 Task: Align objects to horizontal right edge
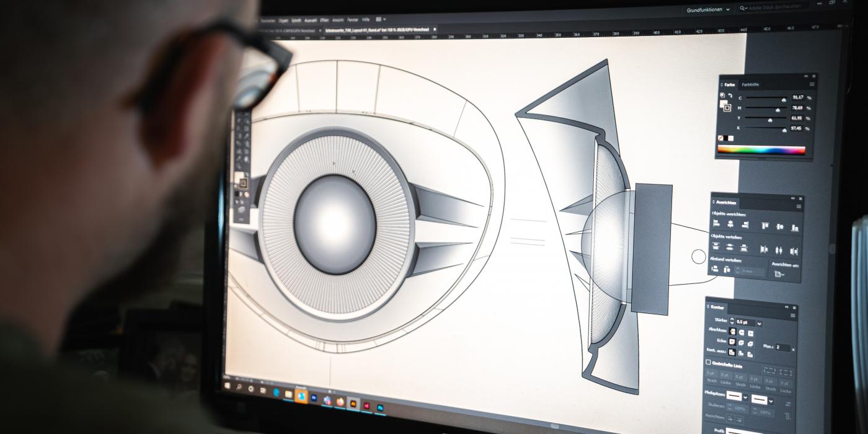click(x=746, y=224)
